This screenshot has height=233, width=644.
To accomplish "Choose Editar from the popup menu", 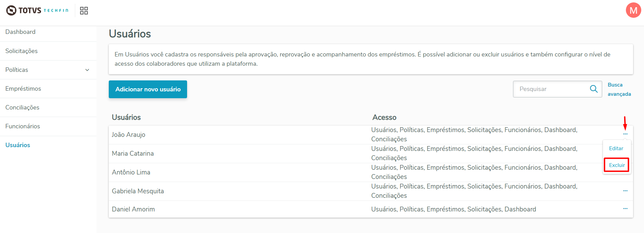I will point(616,148).
